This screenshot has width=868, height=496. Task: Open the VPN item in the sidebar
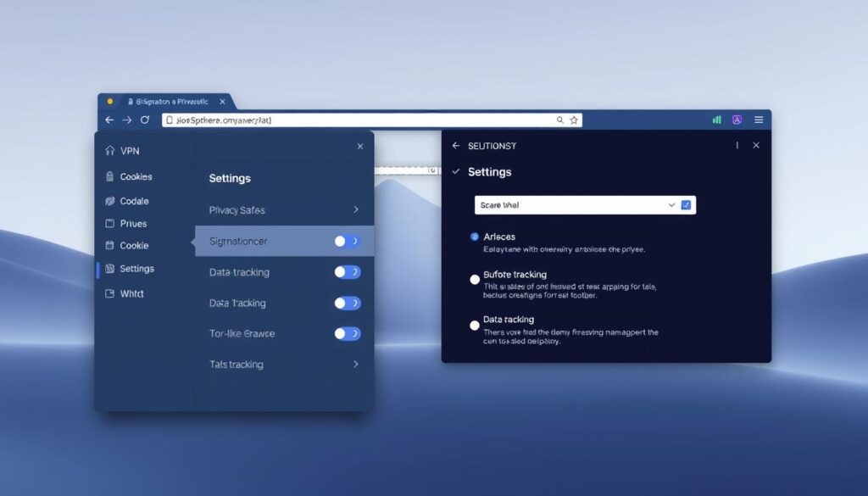click(x=130, y=151)
